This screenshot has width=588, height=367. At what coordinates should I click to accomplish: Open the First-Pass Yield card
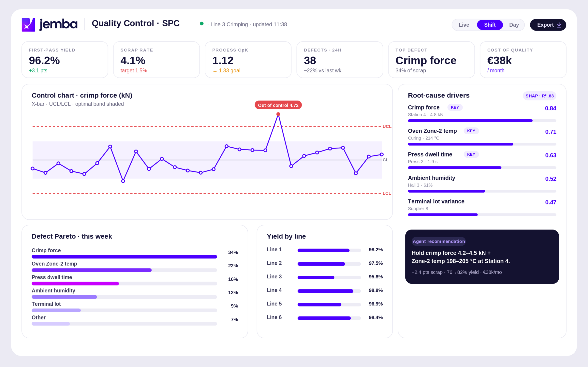(65, 60)
